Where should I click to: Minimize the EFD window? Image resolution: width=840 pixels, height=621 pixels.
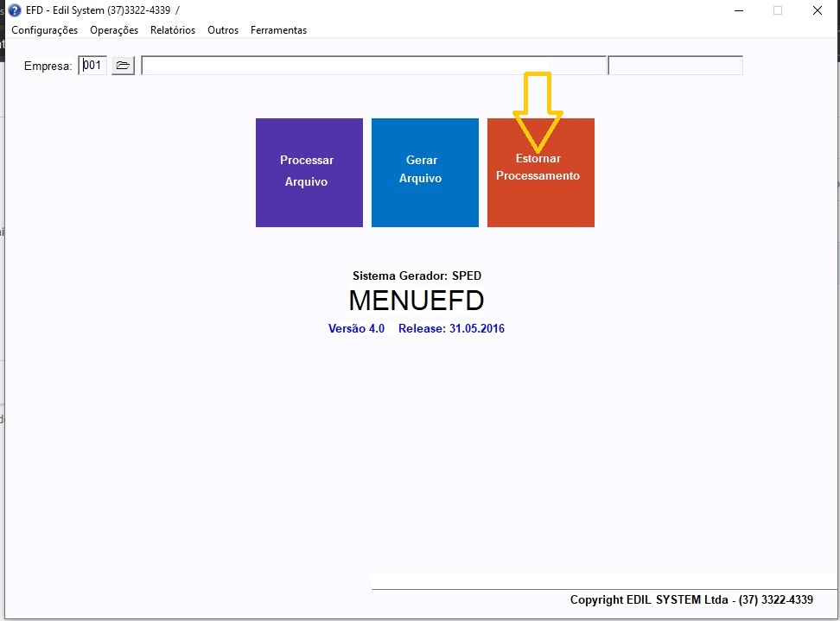click(738, 10)
